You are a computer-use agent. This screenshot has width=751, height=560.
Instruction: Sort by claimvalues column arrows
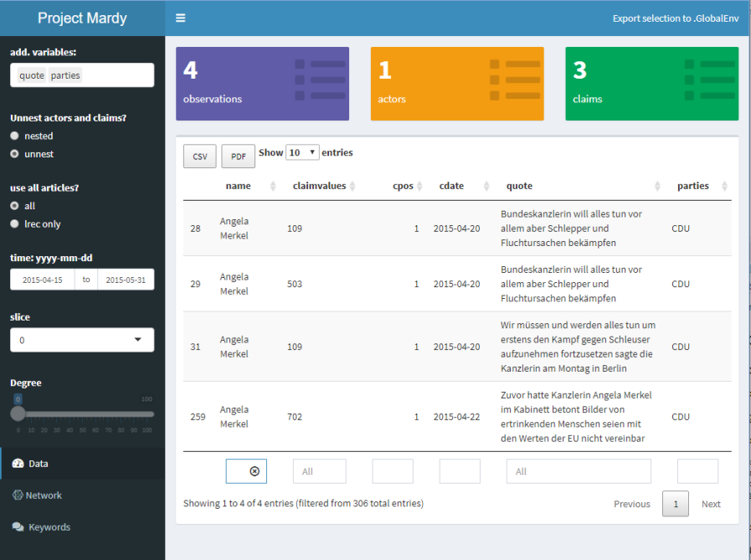[352, 186]
